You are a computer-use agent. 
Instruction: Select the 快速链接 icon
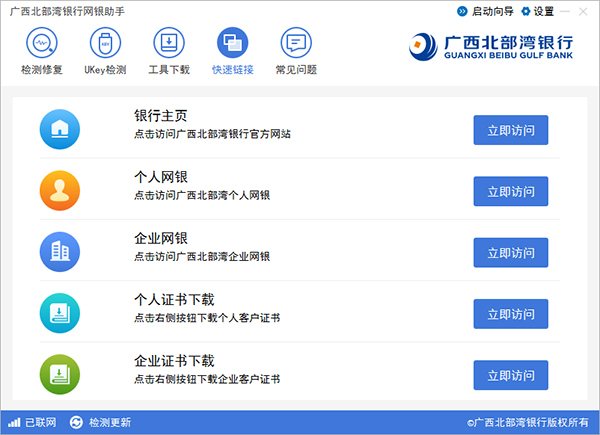click(x=232, y=42)
